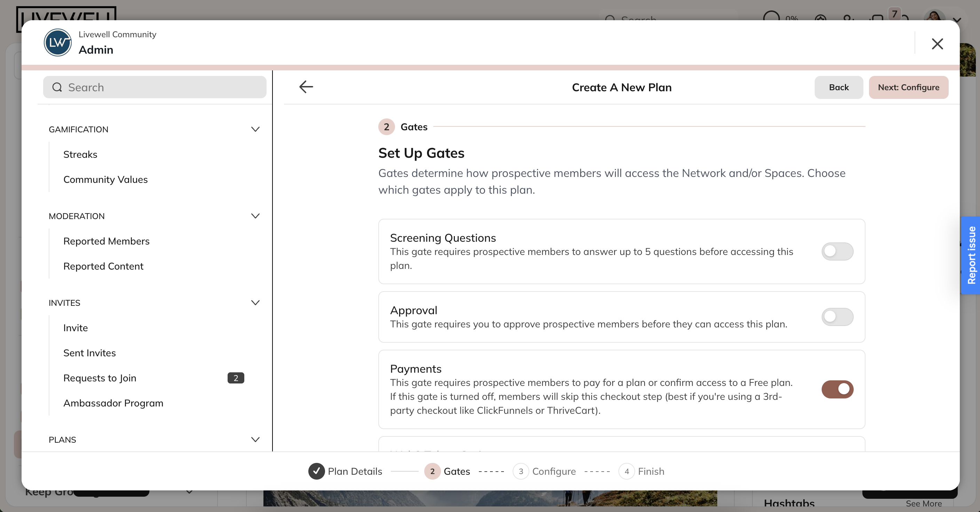Collapse the MODERATION section
This screenshot has height=512, width=980.
click(255, 216)
